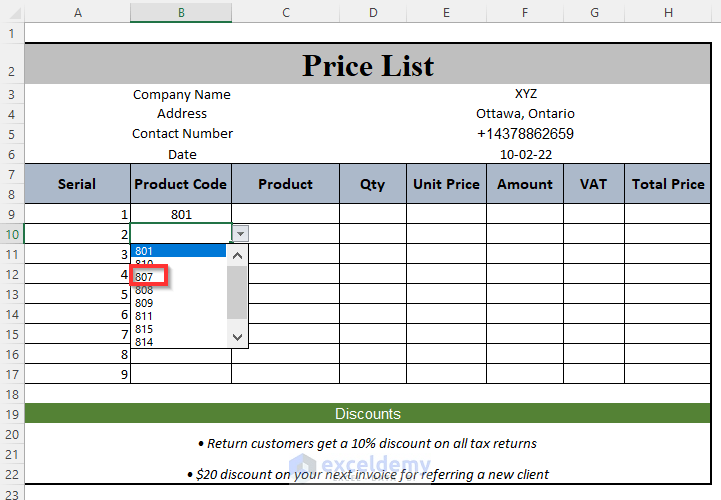Select the cell containing product code 801
This screenshot has height=500, width=721.
coord(181,214)
